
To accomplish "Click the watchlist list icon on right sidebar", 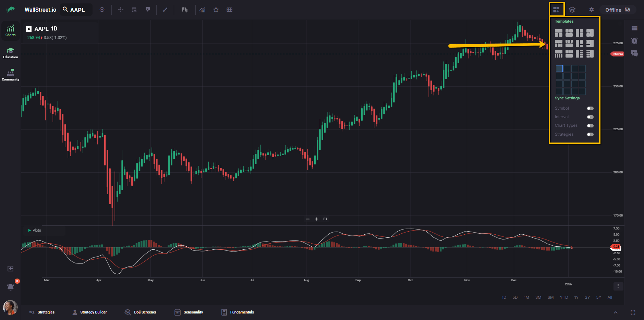I will coord(634,28).
